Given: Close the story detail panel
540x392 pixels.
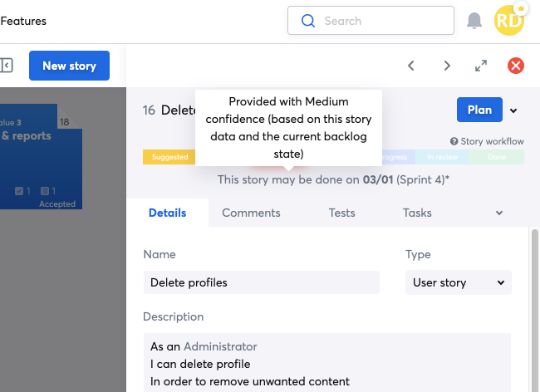Looking at the screenshot, I should click(x=516, y=66).
